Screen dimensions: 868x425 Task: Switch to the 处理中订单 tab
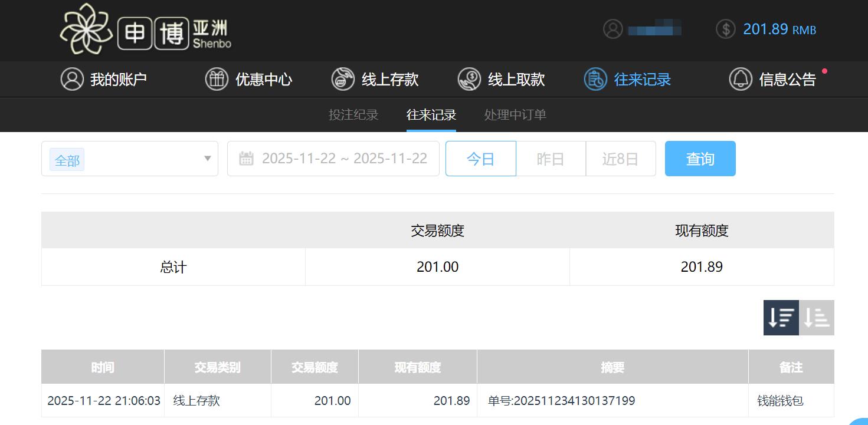514,115
